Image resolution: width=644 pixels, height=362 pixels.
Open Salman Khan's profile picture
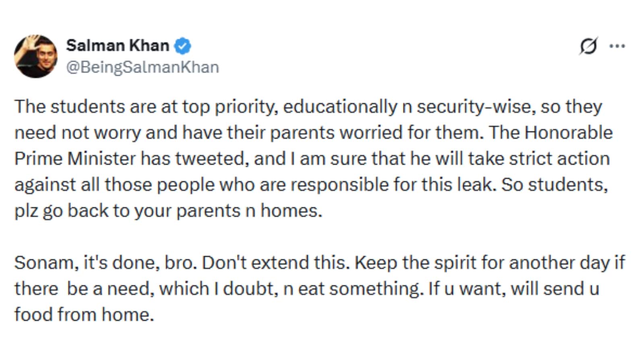point(36,56)
